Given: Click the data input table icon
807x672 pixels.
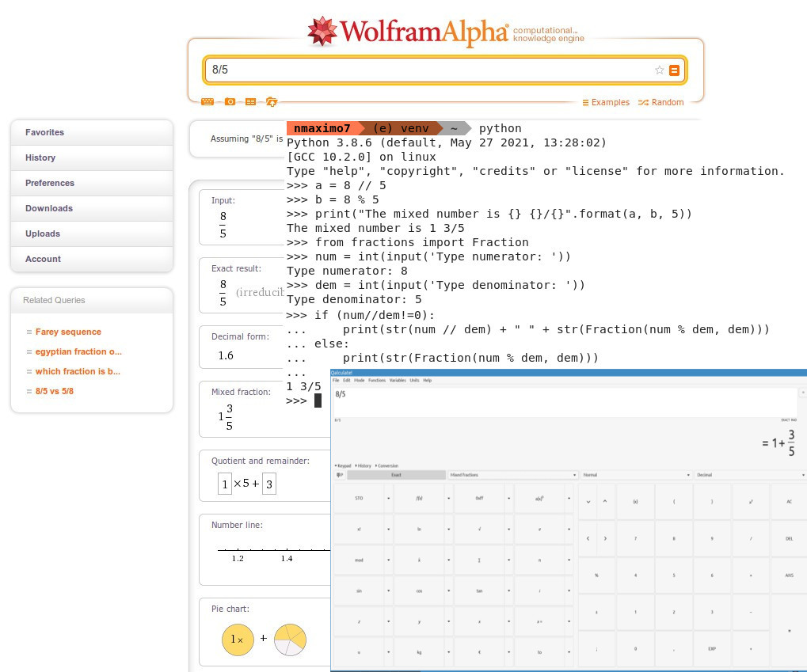Looking at the screenshot, I should [x=250, y=102].
